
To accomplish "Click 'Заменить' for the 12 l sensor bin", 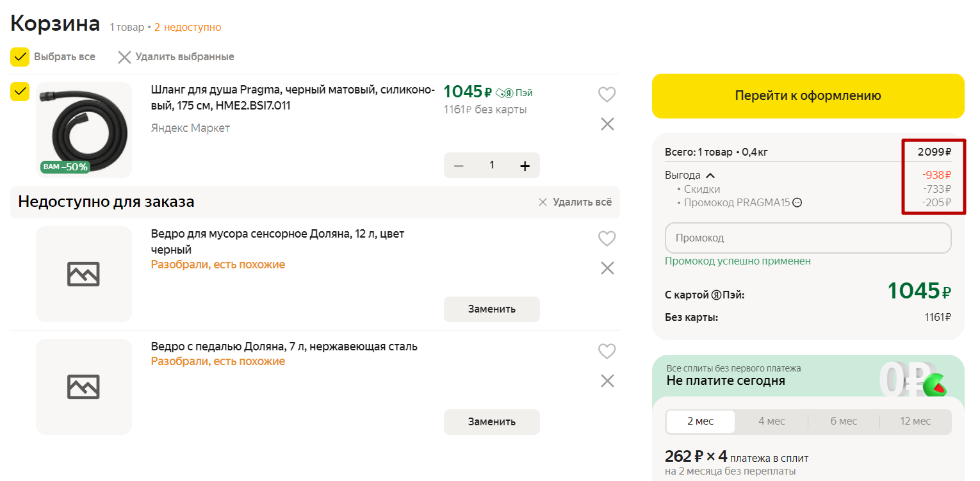I will click(491, 309).
